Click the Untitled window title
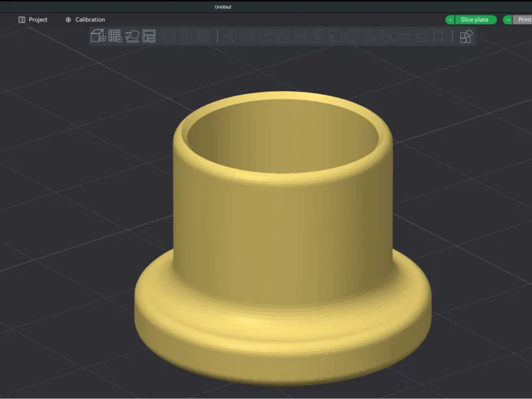The width and height of the screenshot is (532, 399). [223, 7]
